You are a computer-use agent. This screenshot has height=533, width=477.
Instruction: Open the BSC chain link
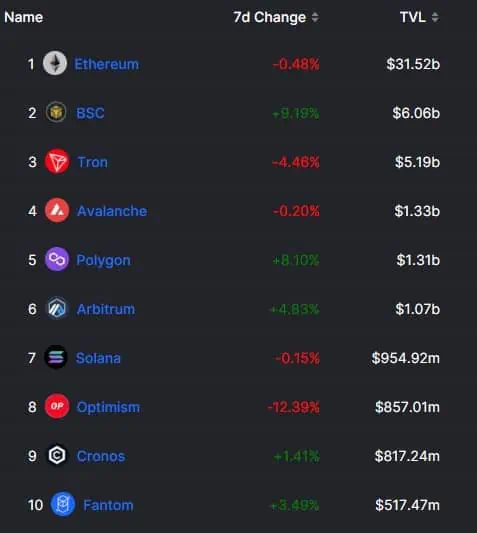click(90, 113)
